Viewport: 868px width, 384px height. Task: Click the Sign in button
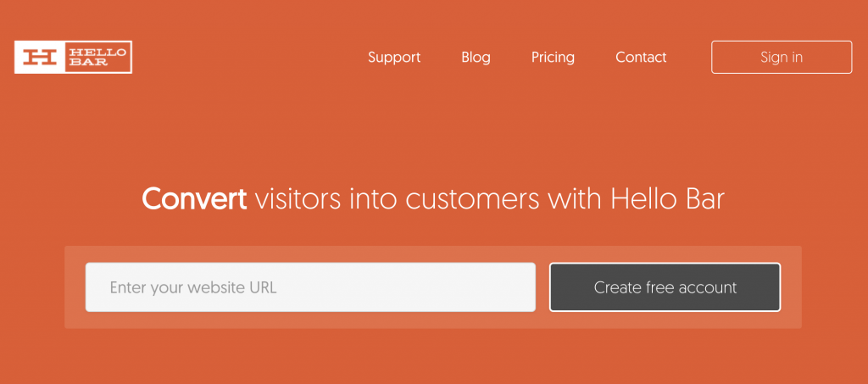pyautogui.click(x=781, y=57)
